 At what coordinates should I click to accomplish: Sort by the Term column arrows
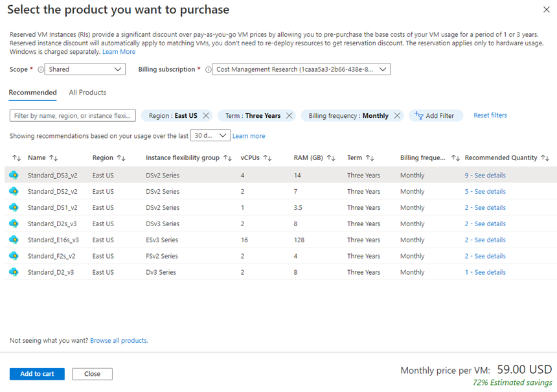(x=370, y=158)
